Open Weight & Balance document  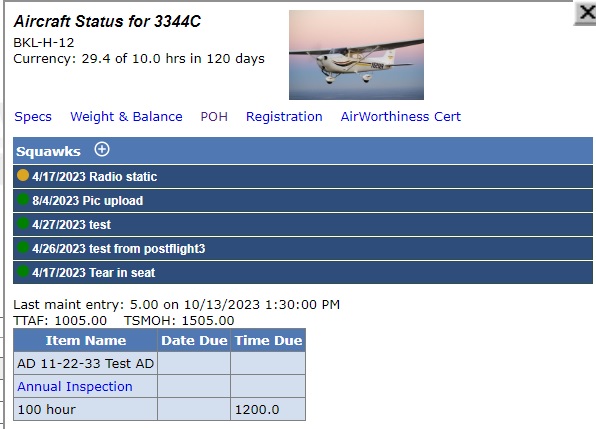(x=126, y=117)
